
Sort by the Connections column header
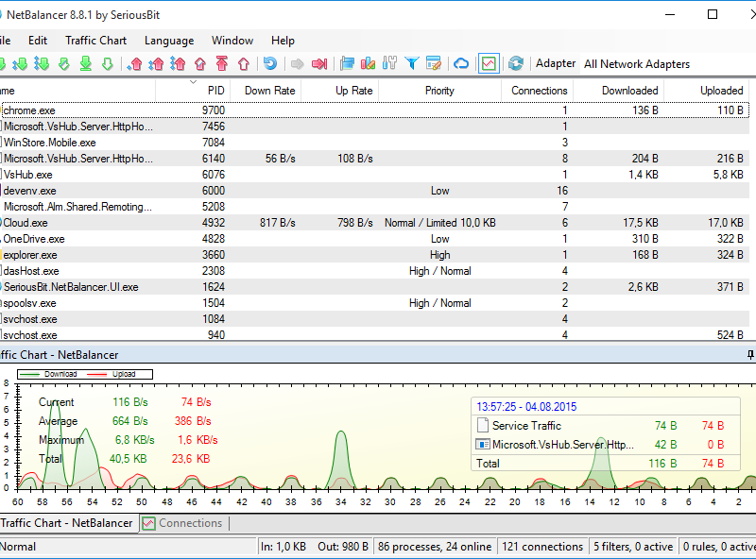click(x=538, y=91)
